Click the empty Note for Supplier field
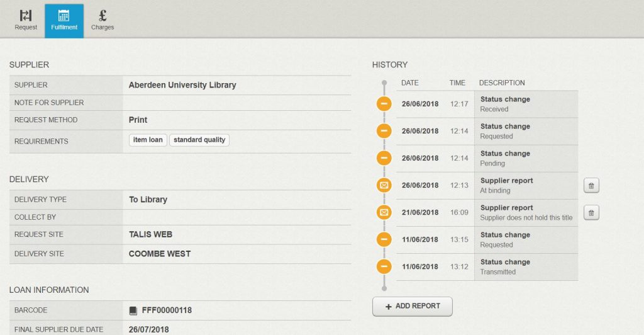The width and height of the screenshot is (644, 335). tap(236, 103)
